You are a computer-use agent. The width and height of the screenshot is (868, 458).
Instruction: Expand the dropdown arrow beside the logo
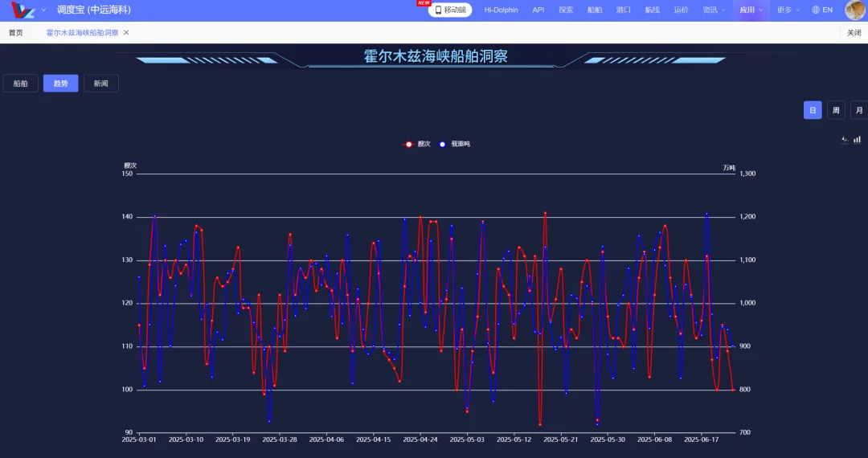tap(43, 10)
